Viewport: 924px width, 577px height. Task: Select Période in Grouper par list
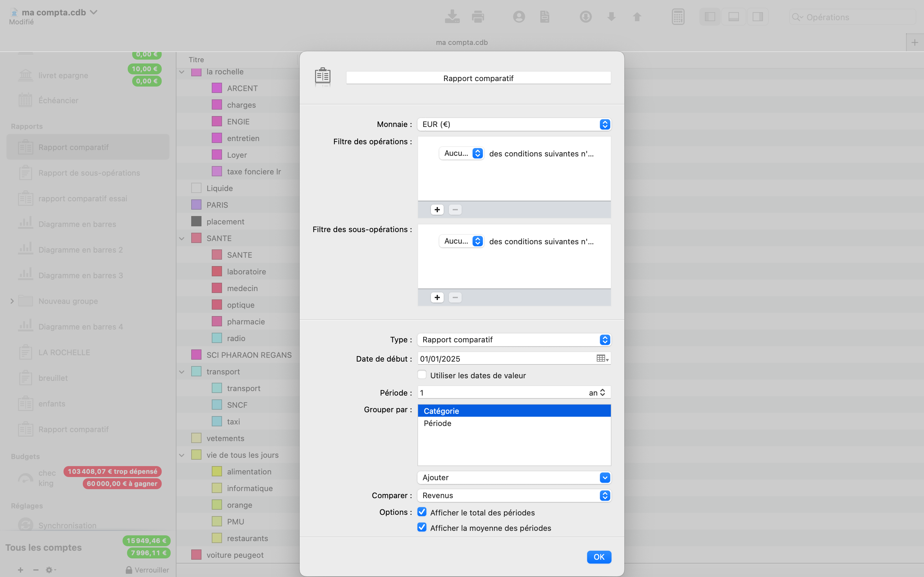[x=438, y=423]
